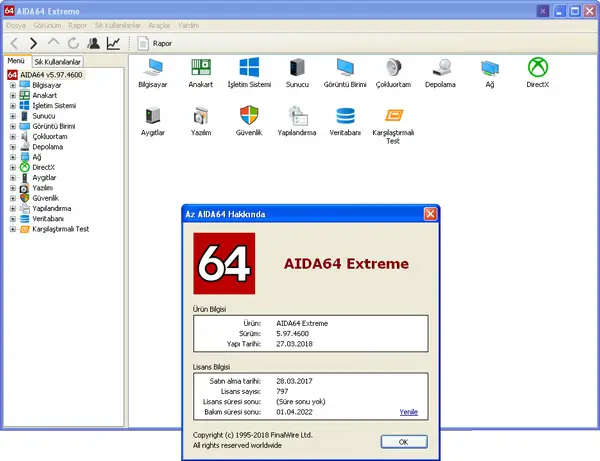The height and width of the screenshot is (461, 600).
Task: Open the İşletim Sistemi Windows icon
Action: tap(249, 69)
